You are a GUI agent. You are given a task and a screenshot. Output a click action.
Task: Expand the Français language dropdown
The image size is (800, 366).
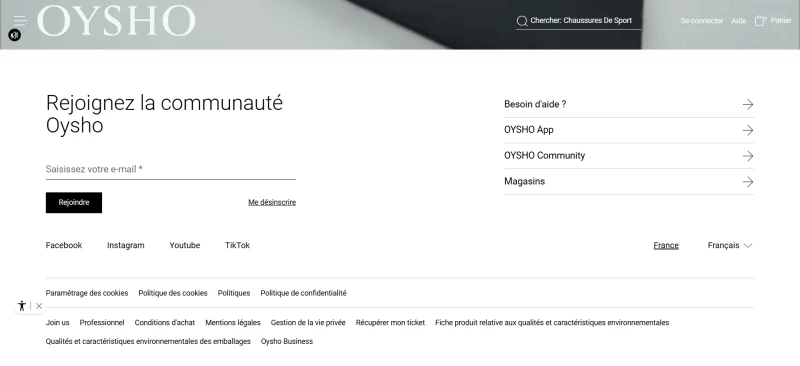point(730,246)
